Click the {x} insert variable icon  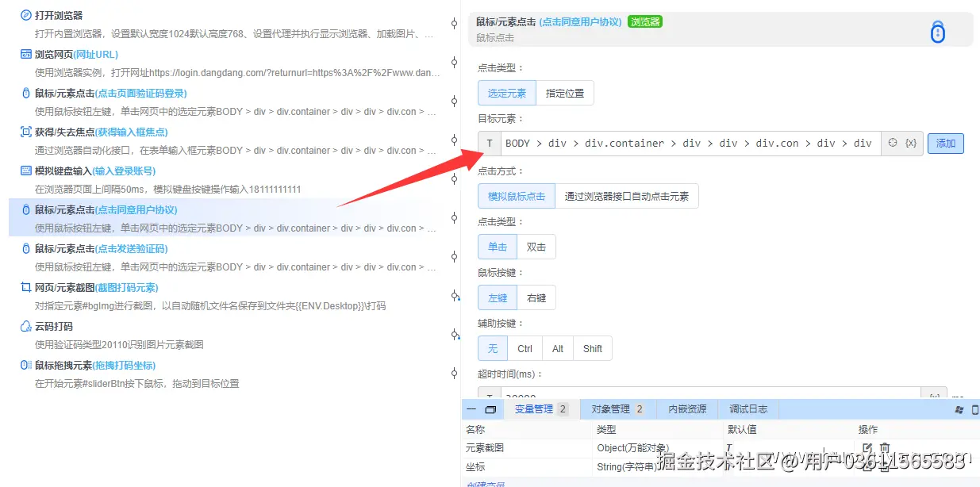click(911, 143)
